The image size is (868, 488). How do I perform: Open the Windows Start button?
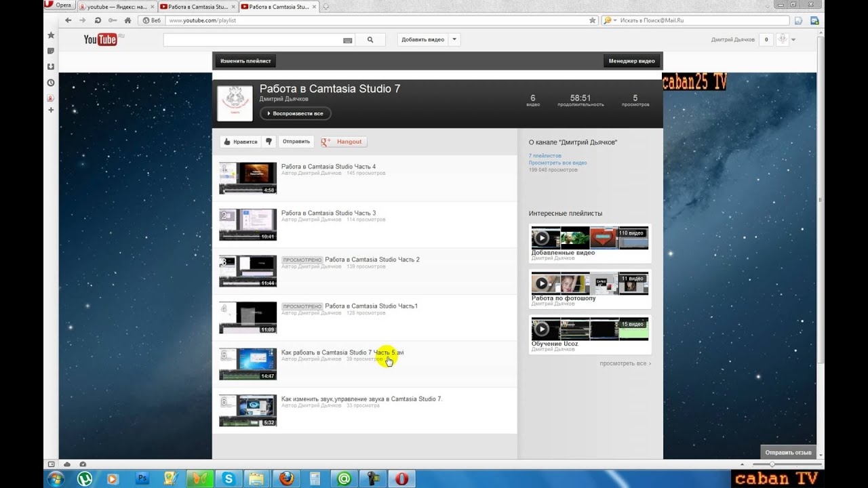56,479
